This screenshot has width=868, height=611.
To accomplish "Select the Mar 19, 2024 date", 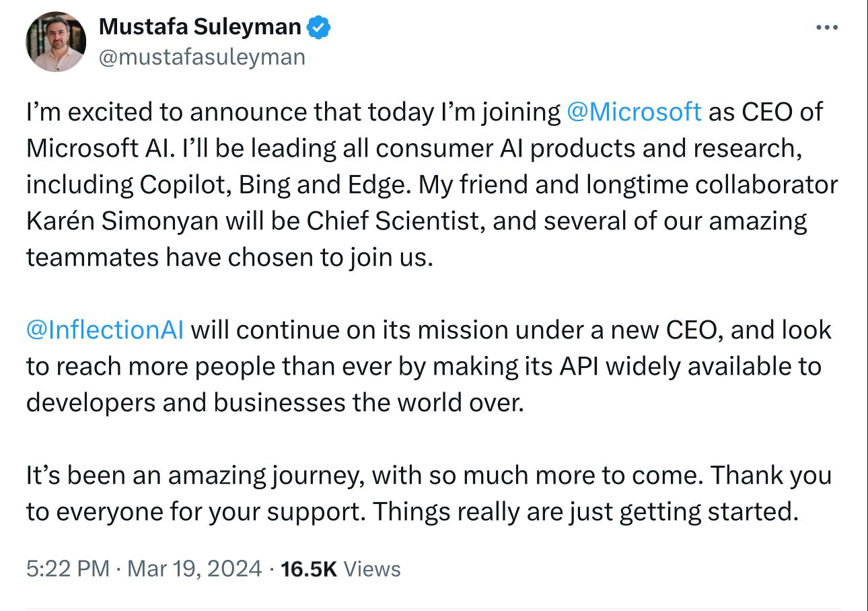I will 194,569.
